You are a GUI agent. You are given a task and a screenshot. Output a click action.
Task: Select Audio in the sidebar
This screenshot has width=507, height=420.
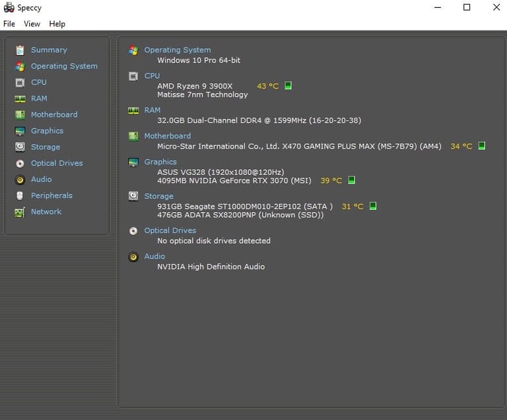tap(42, 179)
